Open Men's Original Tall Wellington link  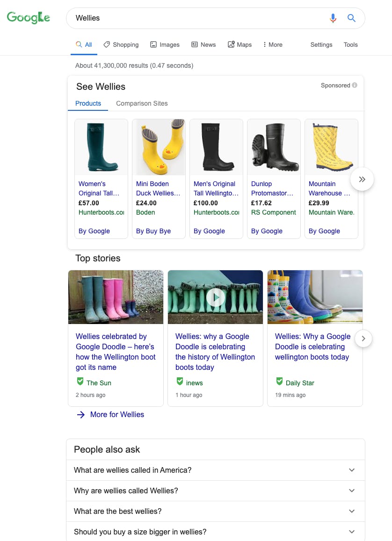216,188
